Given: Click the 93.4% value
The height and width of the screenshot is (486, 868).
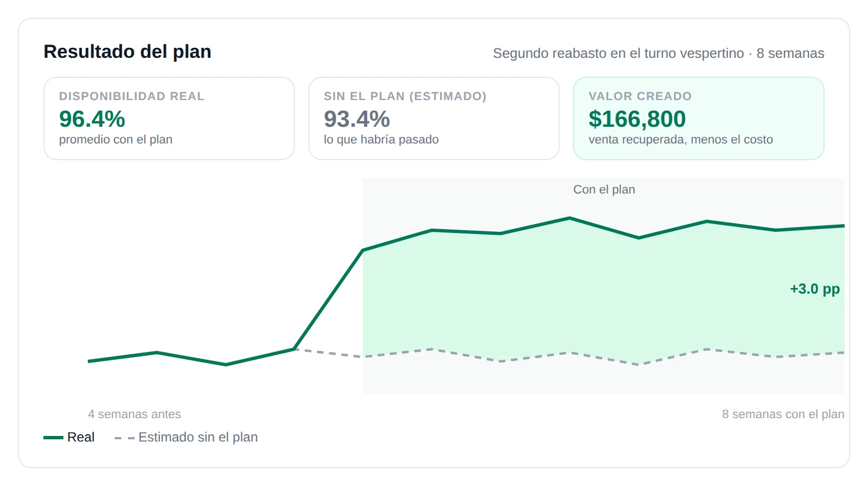Looking at the screenshot, I should click(x=357, y=119).
